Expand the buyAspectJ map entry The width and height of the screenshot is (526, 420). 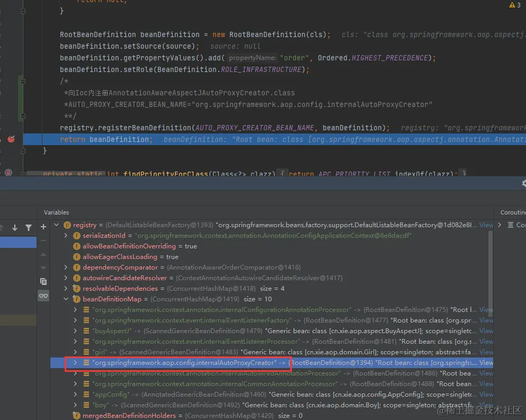click(75, 331)
